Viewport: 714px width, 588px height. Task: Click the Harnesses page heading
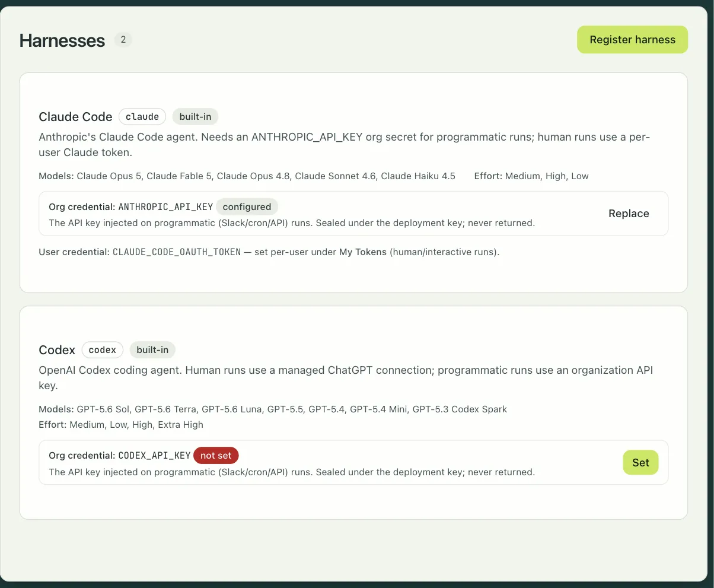click(x=62, y=40)
